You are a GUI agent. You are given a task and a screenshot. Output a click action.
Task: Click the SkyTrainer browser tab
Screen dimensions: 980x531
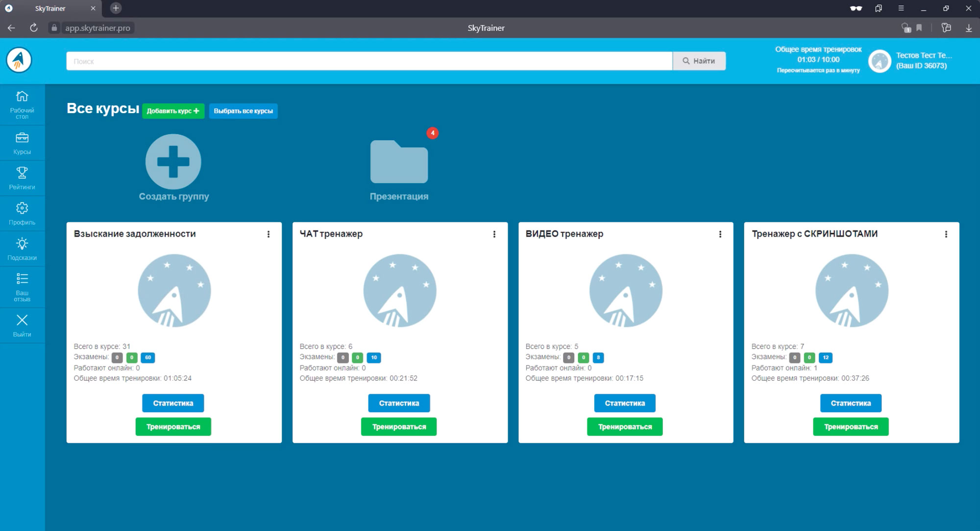click(50, 8)
